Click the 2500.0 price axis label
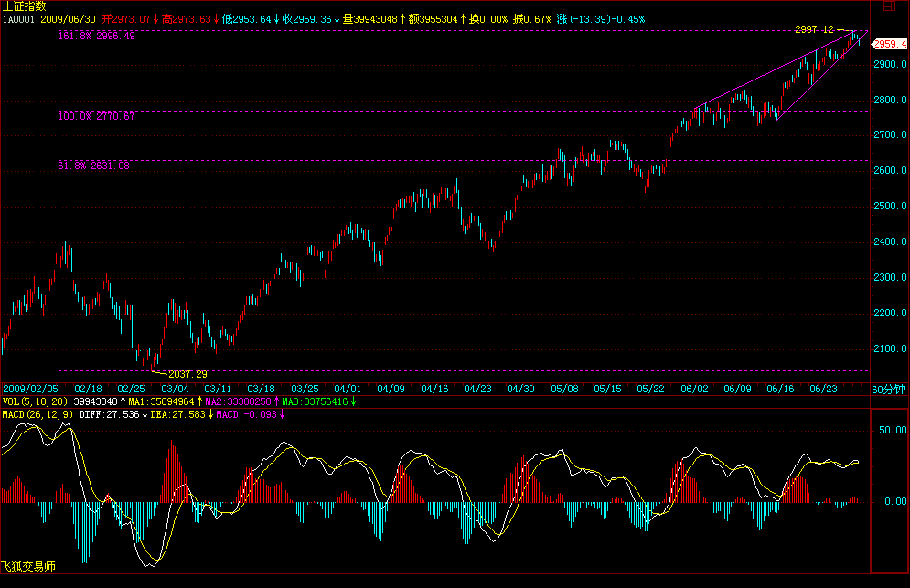The image size is (910, 588). tap(890, 207)
